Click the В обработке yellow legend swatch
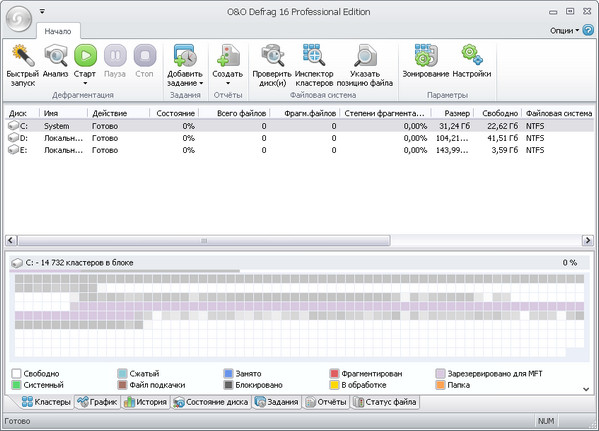Viewport: 599px width, 431px height. pos(334,385)
